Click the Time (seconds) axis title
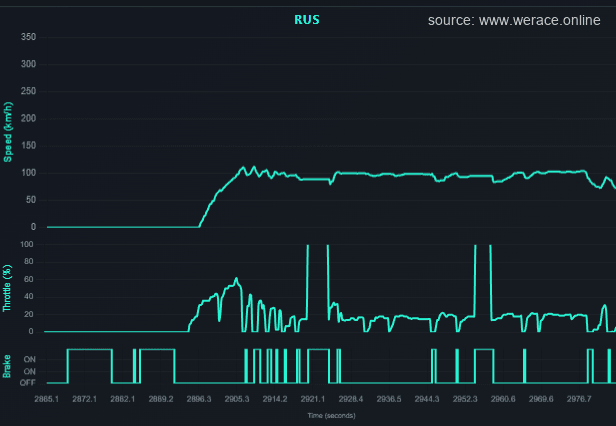616x426 pixels. 331,415
